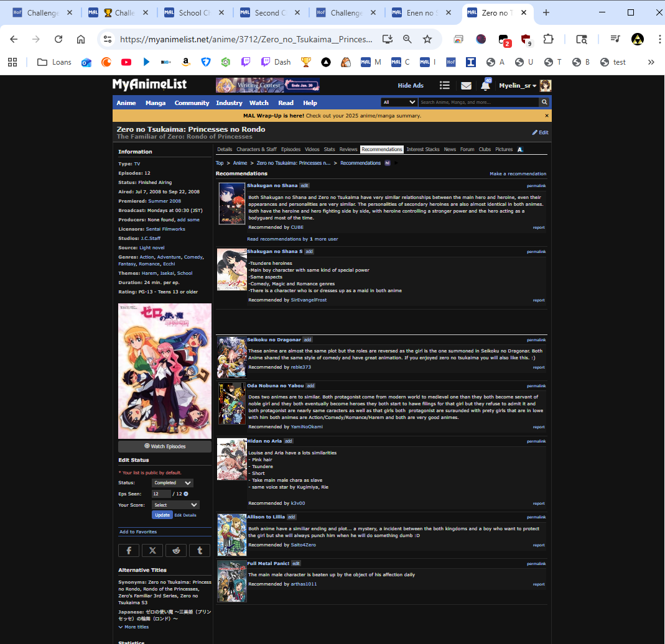Expand the Myelin_sr user menu

(x=518, y=86)
